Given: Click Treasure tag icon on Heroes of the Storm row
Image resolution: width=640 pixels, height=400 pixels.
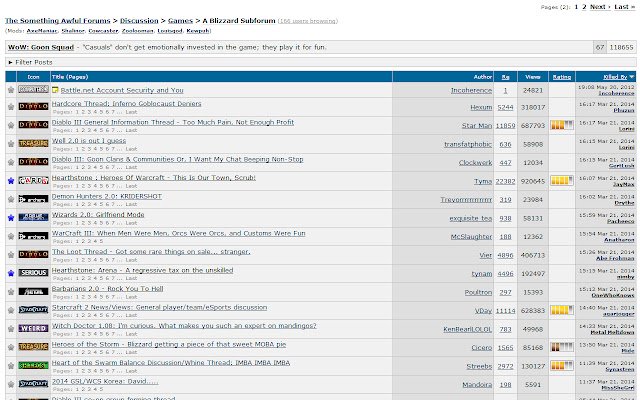Looking at the screenshot, I should [x=33, y=347].
